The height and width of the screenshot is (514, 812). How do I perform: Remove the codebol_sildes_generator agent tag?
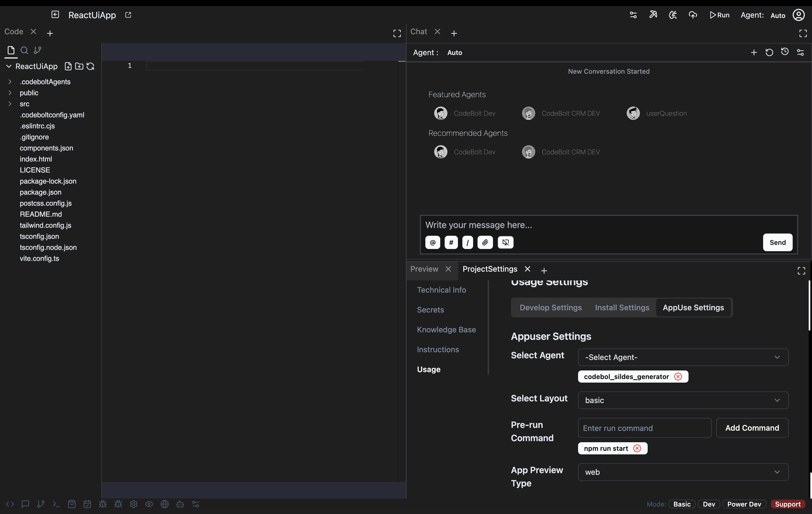click(679, 376)
